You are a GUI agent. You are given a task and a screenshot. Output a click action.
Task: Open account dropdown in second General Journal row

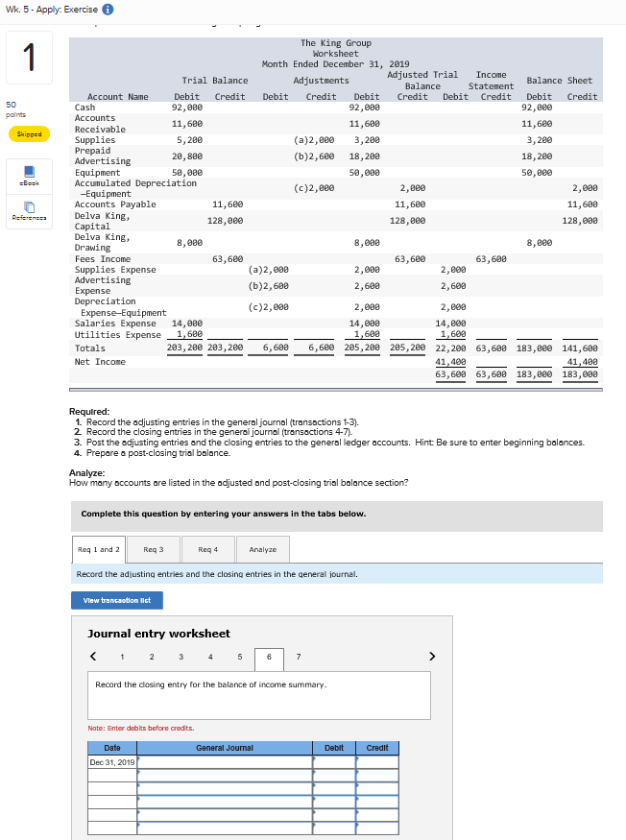pos(225,775)
